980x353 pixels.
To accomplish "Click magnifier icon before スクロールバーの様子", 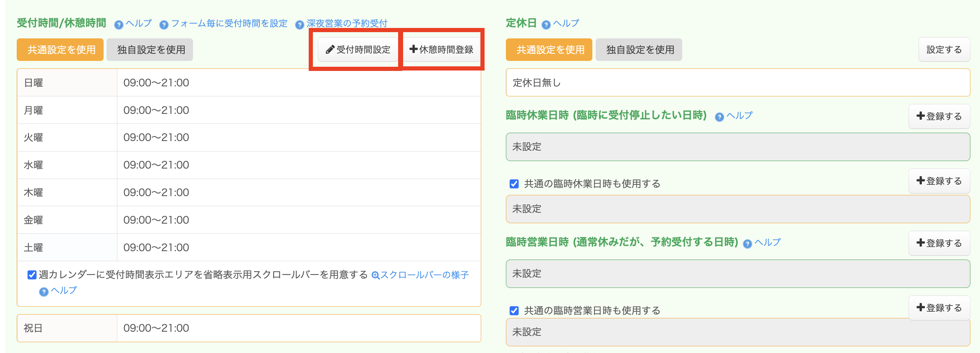I will 375,275.
